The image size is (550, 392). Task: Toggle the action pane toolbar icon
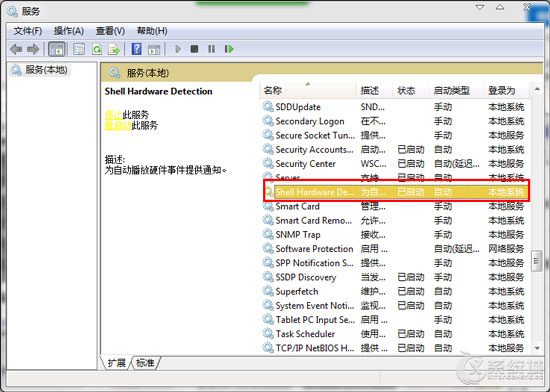[154, 49]
